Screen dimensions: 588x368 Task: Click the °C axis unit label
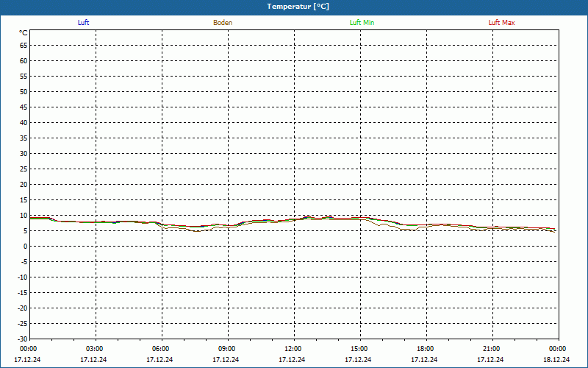[x=24, y=33]
